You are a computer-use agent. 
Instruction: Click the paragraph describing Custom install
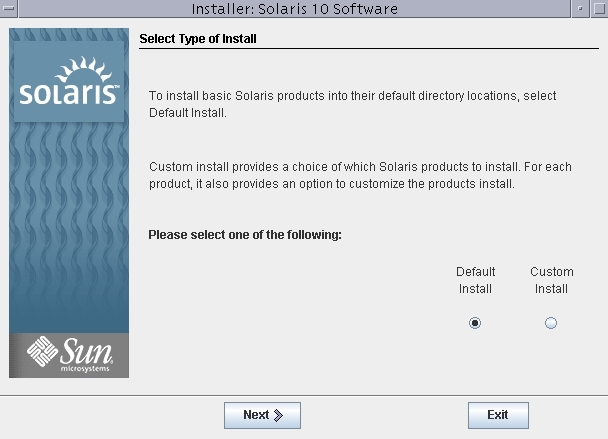[359, 175]
